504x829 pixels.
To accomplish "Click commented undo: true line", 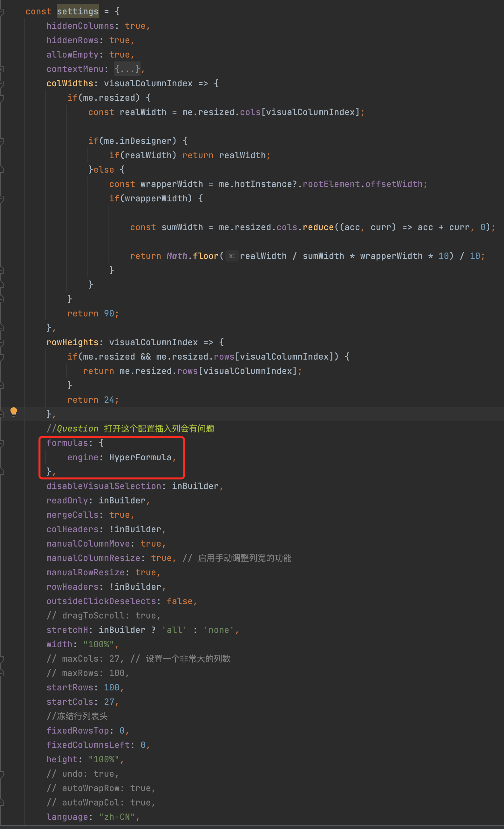I will click(x=83, y=774).
